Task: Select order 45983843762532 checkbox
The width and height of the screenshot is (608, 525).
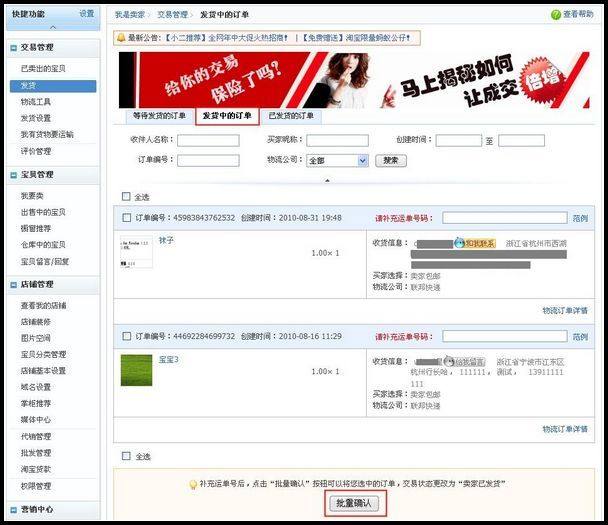Action: (126, 218)
